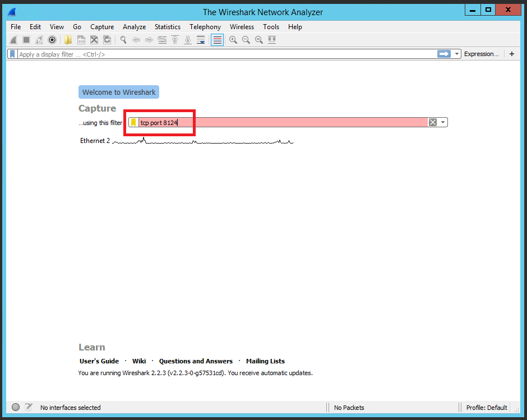Open the Statistics menu
The image size is (527, 420).
(168, 26)
